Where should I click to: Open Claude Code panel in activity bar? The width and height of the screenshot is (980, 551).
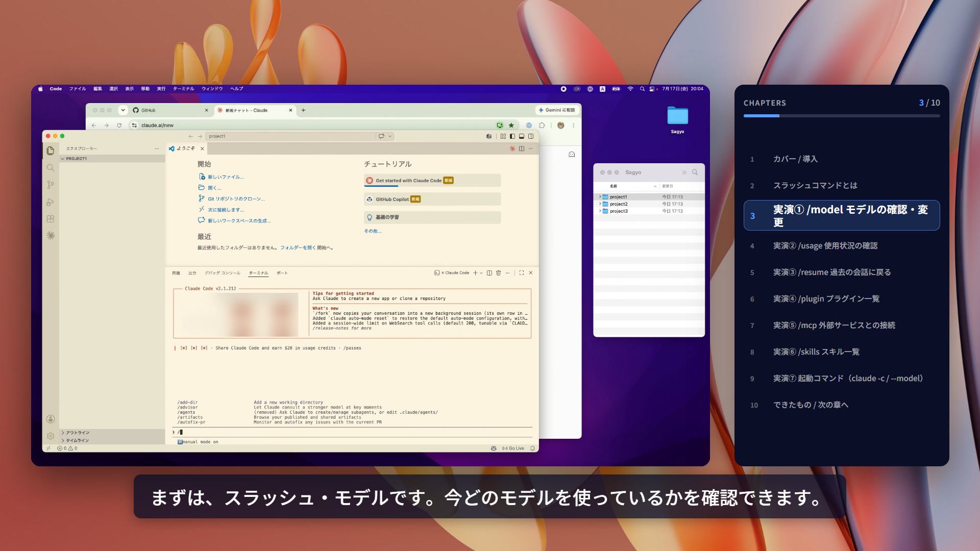[50, 236]
